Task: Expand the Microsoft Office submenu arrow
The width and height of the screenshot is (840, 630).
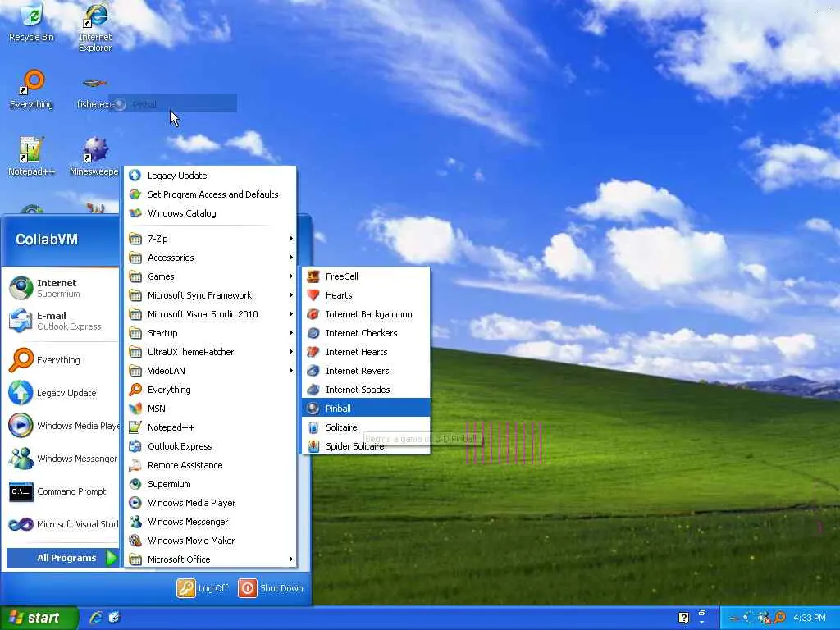Action: point(291,559)
